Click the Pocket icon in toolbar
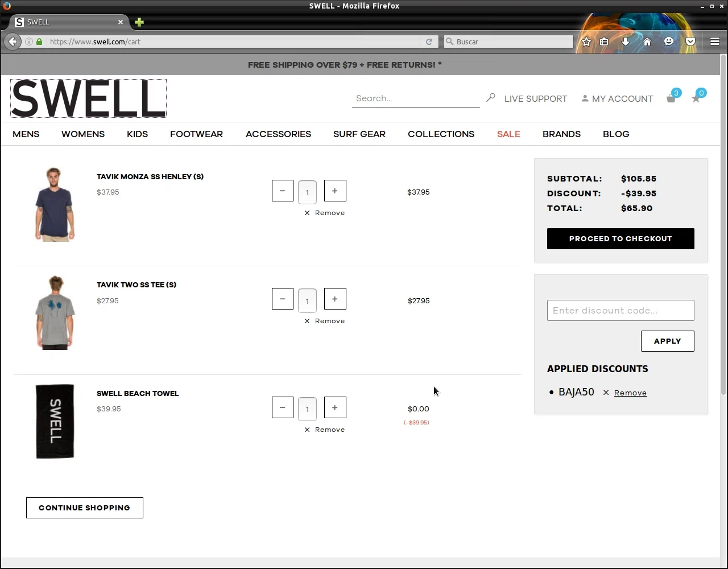Image resolution: width=728 pixels, height=569 pixels. coord(690,42)
